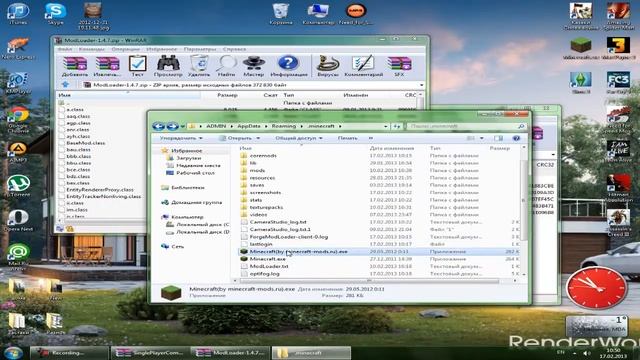This screenshot has height=360, width=640.
Task: Open Справка menu in WinRAR
Action: point(234,49)
